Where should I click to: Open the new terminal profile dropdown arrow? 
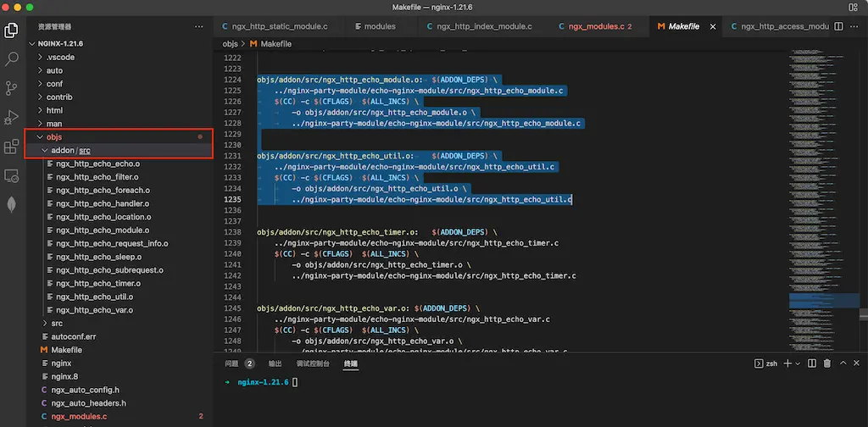(798, 363)
